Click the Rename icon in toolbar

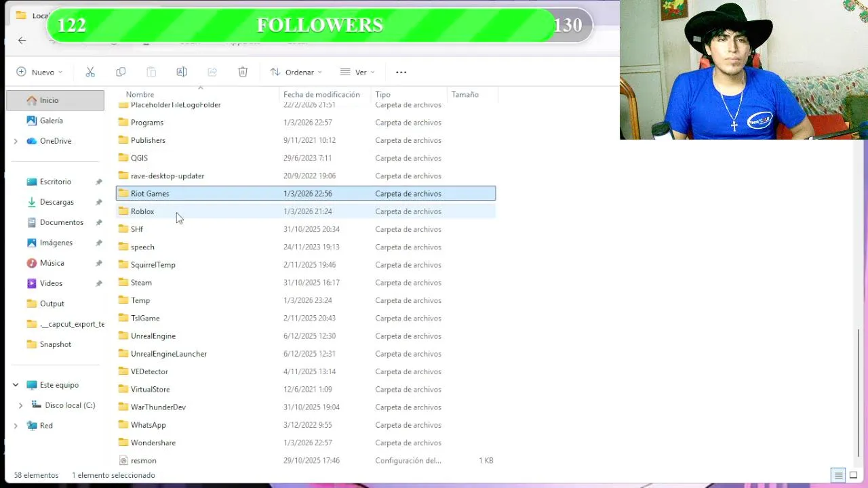[182, 72]
